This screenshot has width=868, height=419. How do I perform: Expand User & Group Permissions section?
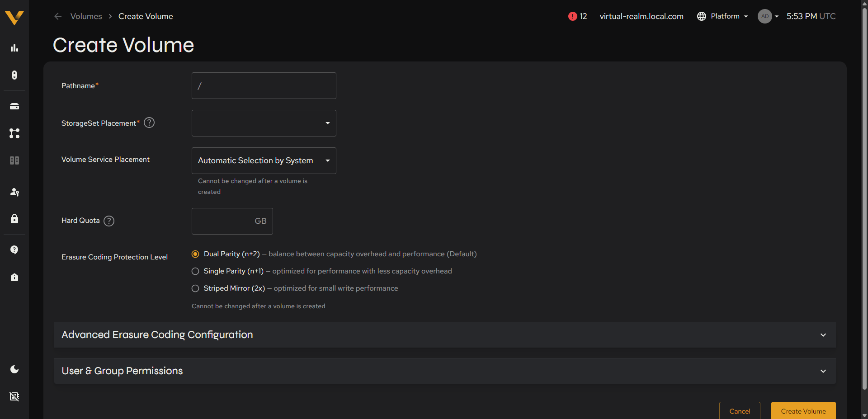pyautogui.click(x=445, y=371)
